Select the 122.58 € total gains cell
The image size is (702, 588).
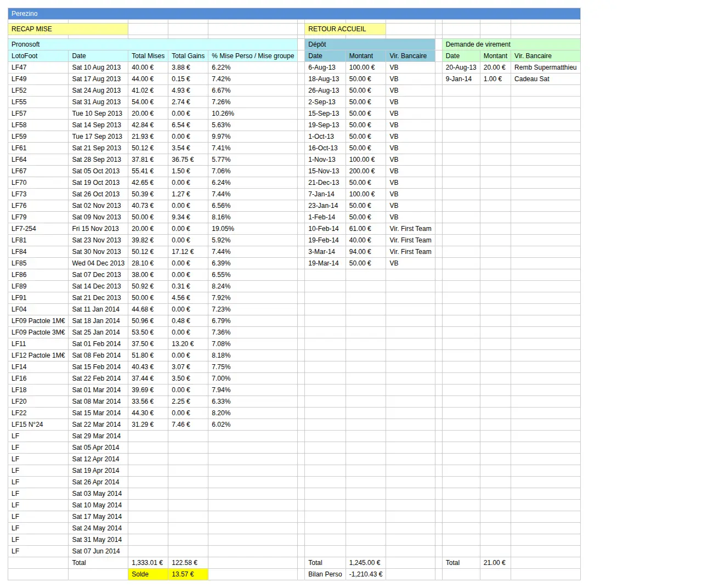point(188,563)
